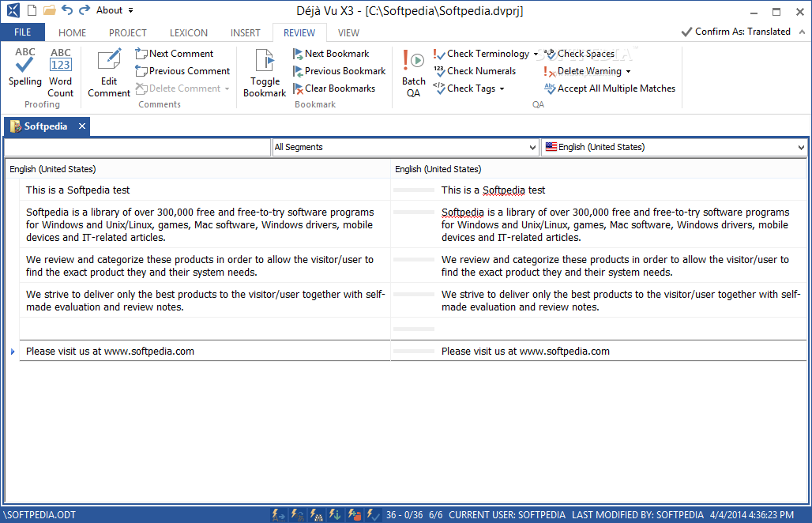Expand the Delete Warning dropdown arrow
Screen dimensions: 812x523
pos(628,71)
